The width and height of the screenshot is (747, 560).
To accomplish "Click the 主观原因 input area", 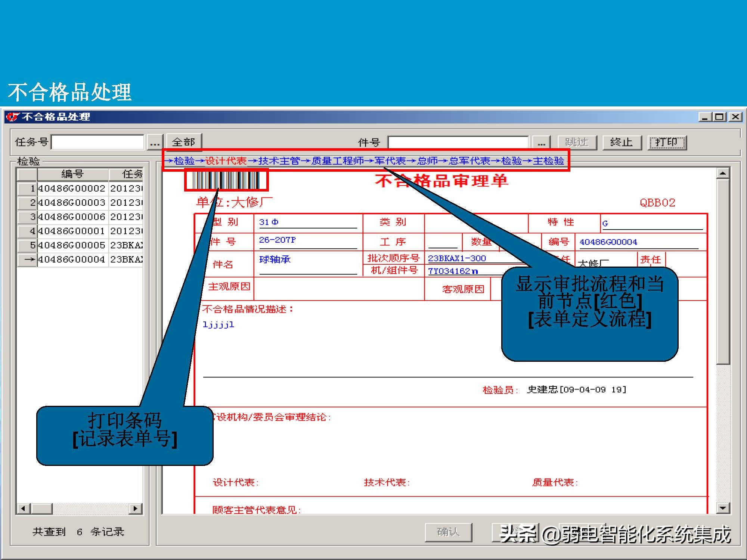I will (339, 289).
